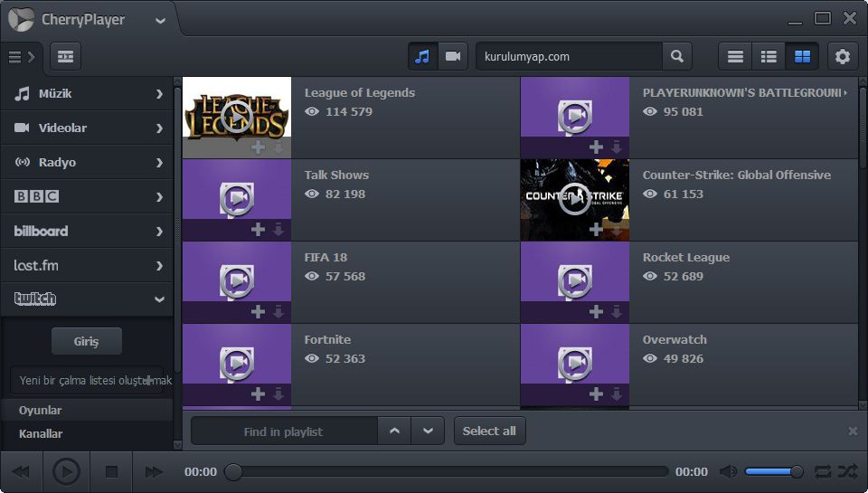
Task: Click the search field with kurulumyap.com
Action: point(569,56)
